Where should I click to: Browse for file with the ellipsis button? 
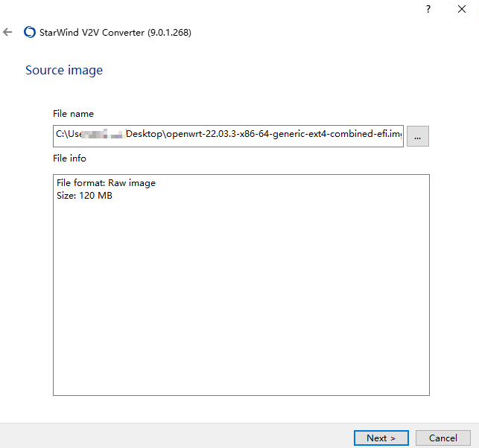(418, 136)
